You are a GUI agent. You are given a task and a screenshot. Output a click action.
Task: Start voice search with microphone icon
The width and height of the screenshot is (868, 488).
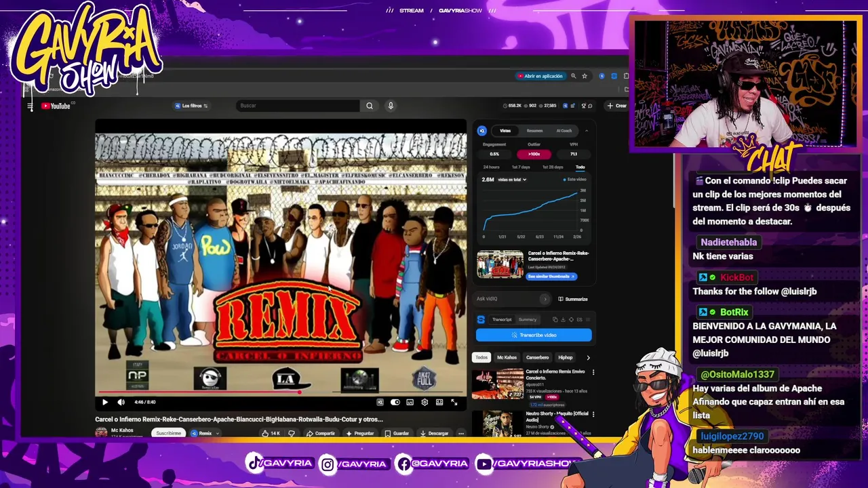391,106
